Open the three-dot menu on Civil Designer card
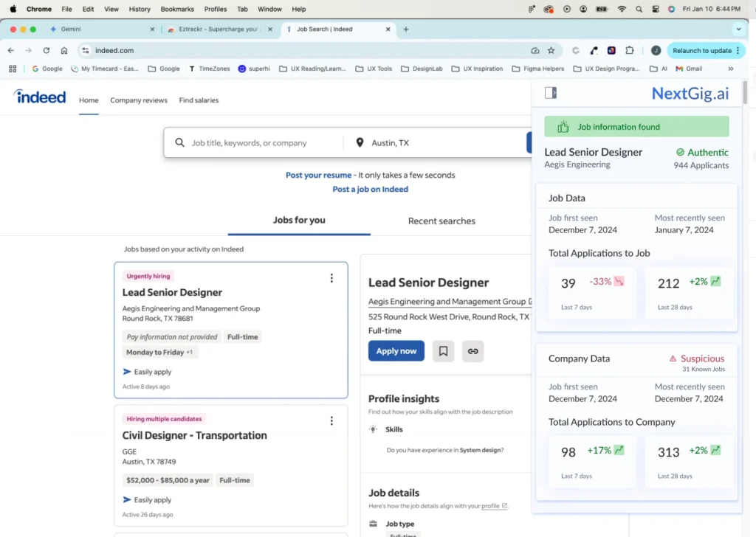This screenshot has height=537, width=756. click(331, 421)
